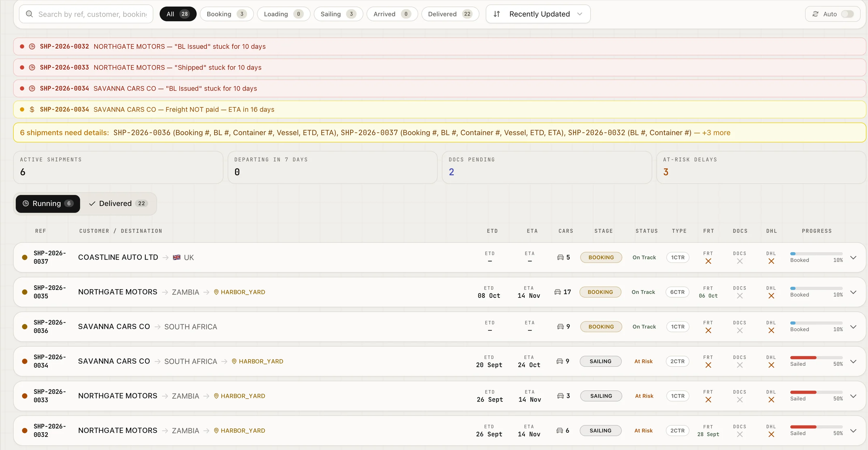
Task: Expand the SHP-2026-0035 shipment row
Action: tap(853, 292)
